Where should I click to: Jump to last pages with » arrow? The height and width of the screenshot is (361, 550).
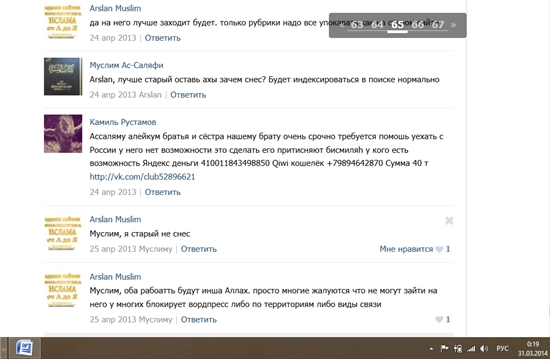[x=454, y=25]
